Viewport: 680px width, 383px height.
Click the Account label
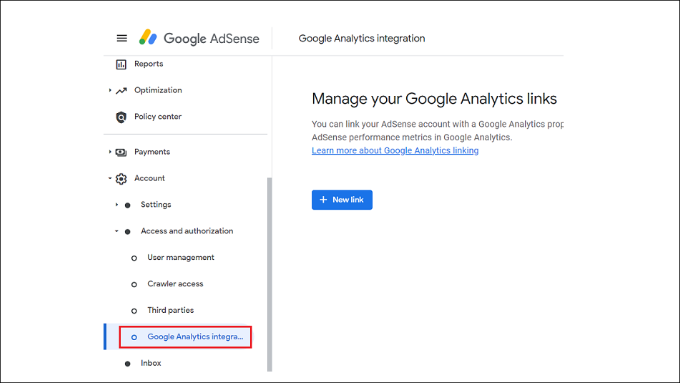(x=150, y=178)
